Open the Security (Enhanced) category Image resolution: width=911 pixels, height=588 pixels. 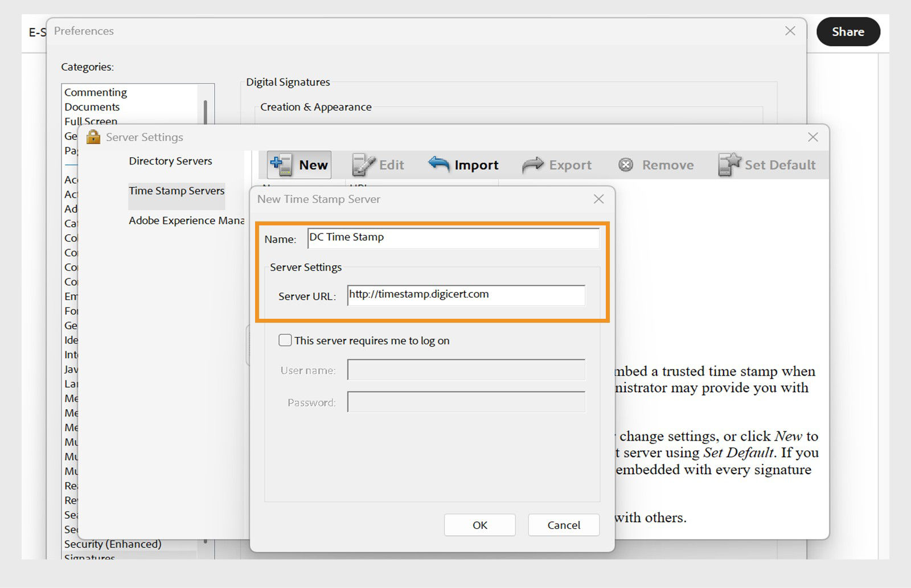[x=112, y=544]
